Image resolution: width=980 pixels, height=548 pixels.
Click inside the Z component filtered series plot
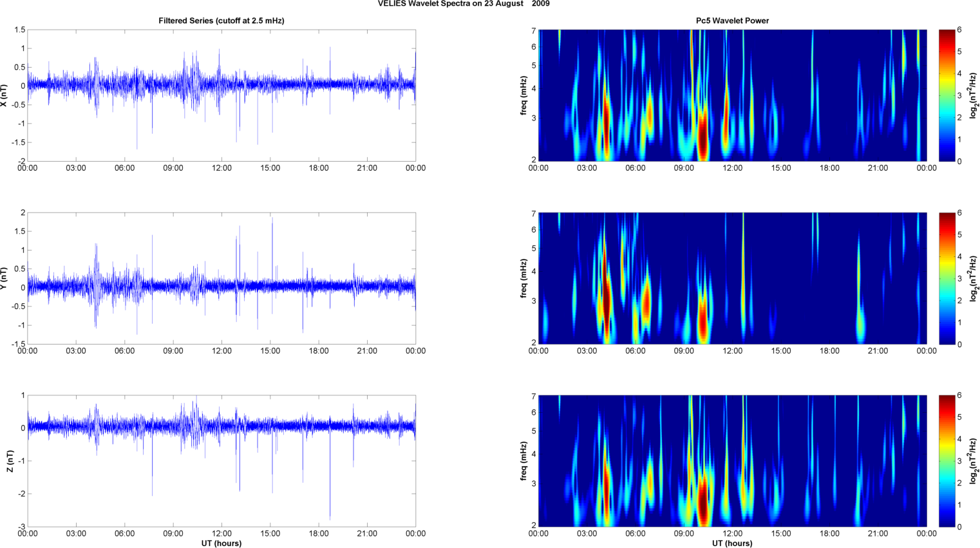pyautogui.click(x=221, y=461)
